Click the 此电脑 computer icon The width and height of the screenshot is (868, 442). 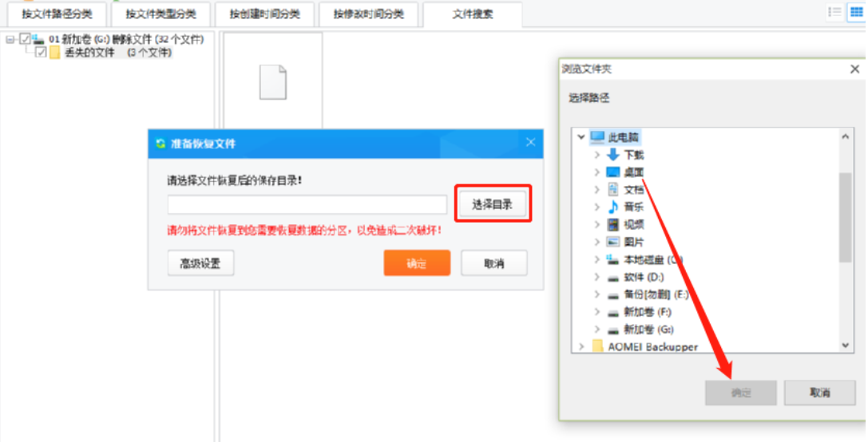597,136
